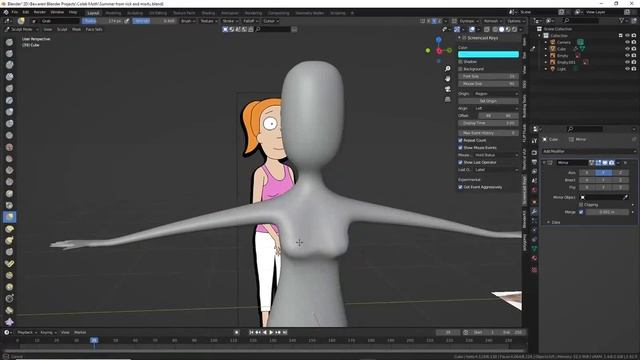Click the radius pressure sensitivity icon
Viewport: 640px width, 360px height.
point(127,21)
